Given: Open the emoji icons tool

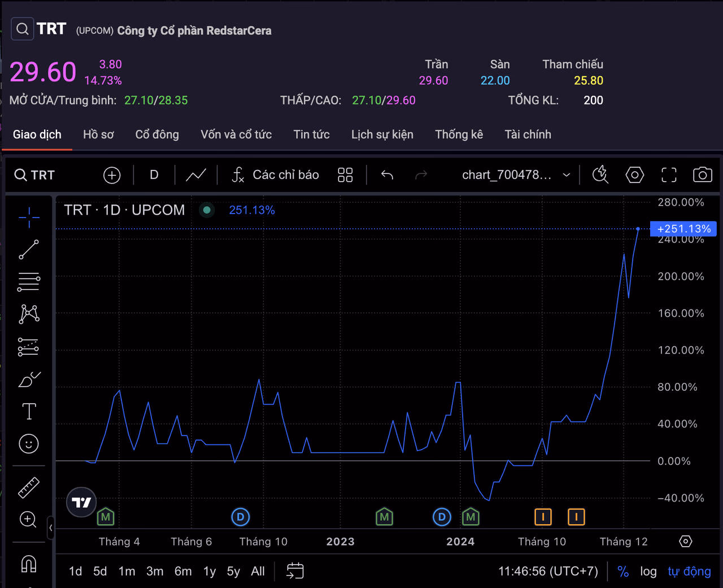Looking at the screenshot, I should click(29, 444).
